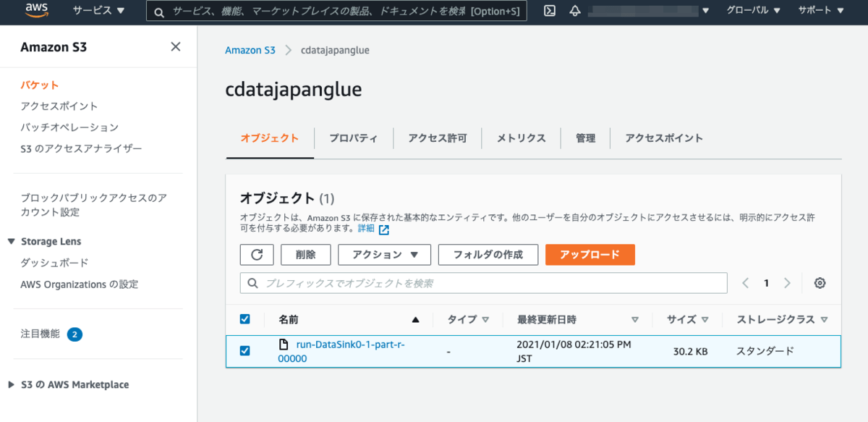Viewport: 868px width, 422px height.
Task: Switch to the プロパティ tab
Action: tap(353, 138)
